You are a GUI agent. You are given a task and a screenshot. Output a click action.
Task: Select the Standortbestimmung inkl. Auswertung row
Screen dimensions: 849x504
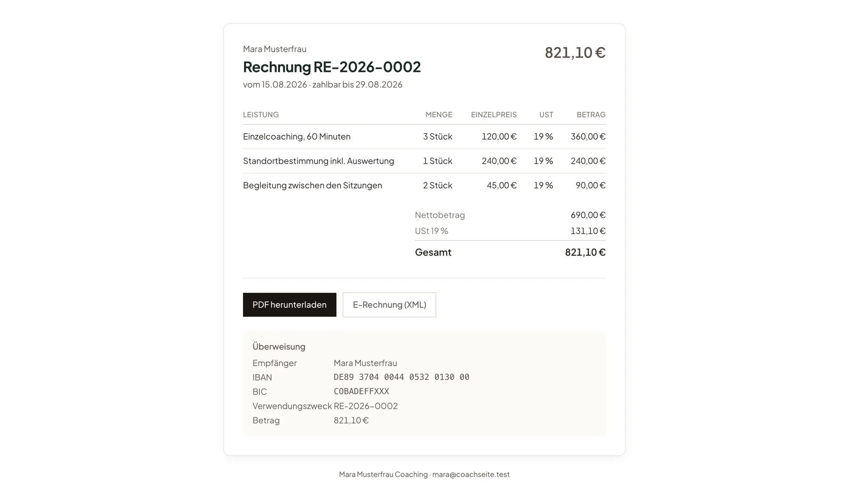(x=424, y=161)
